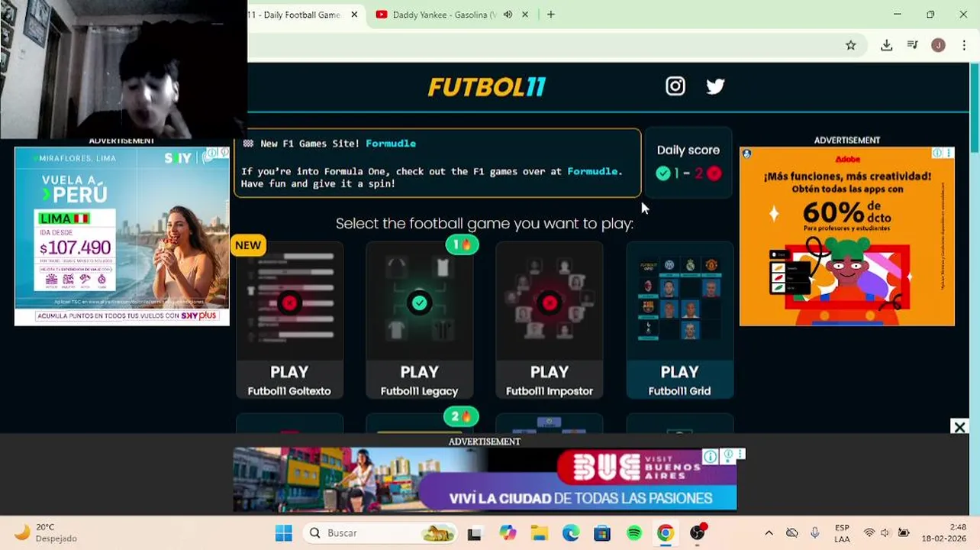This screenshot has width=980, height=550.
Task: Close the Daily Football Game tab
Action: [x=354, y=15]
